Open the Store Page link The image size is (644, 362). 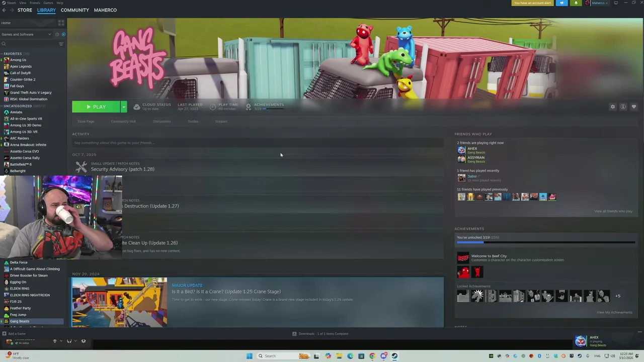click(86, 121)
